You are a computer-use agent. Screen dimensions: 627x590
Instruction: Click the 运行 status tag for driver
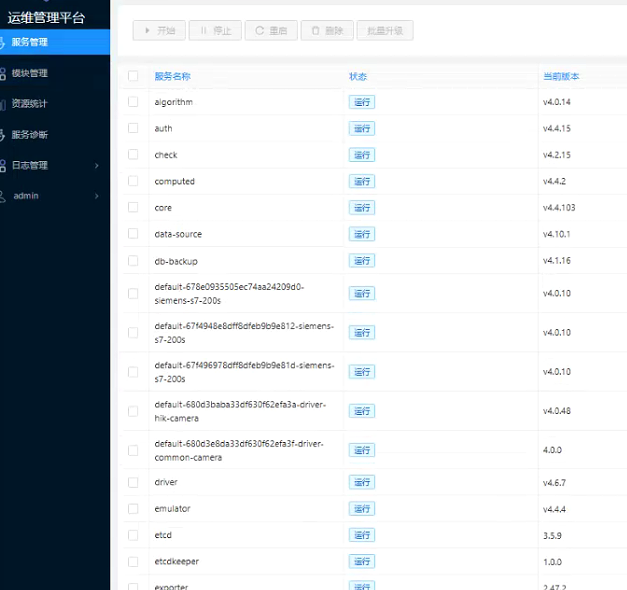pyautogui.click(x=362, y=482)
